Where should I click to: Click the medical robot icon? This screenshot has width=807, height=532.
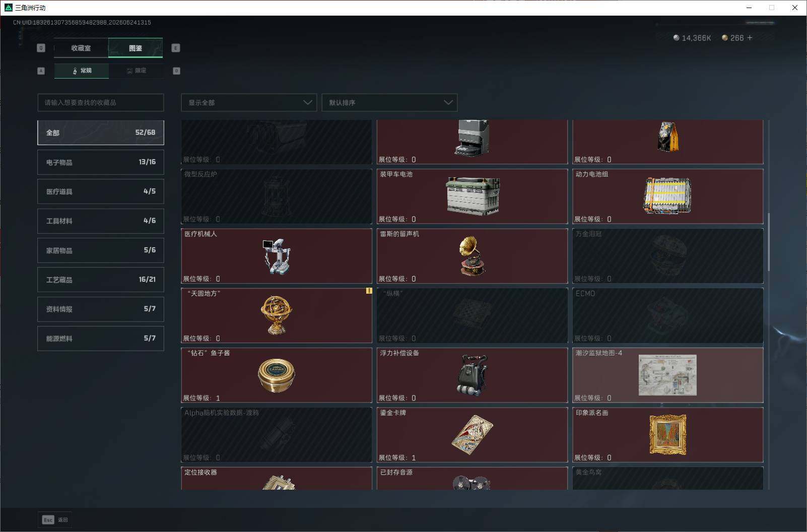(276, 256)
